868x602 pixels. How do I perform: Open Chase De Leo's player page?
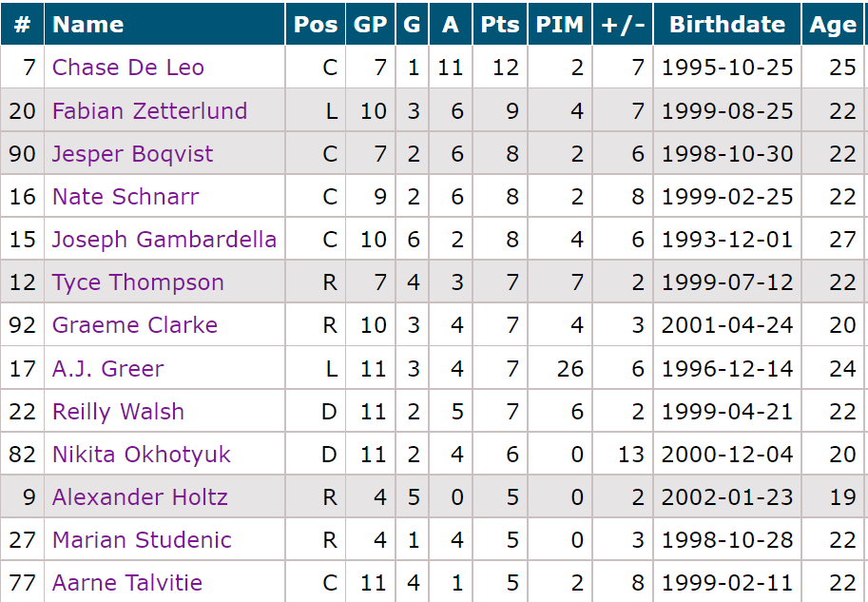tap(128, 68)
